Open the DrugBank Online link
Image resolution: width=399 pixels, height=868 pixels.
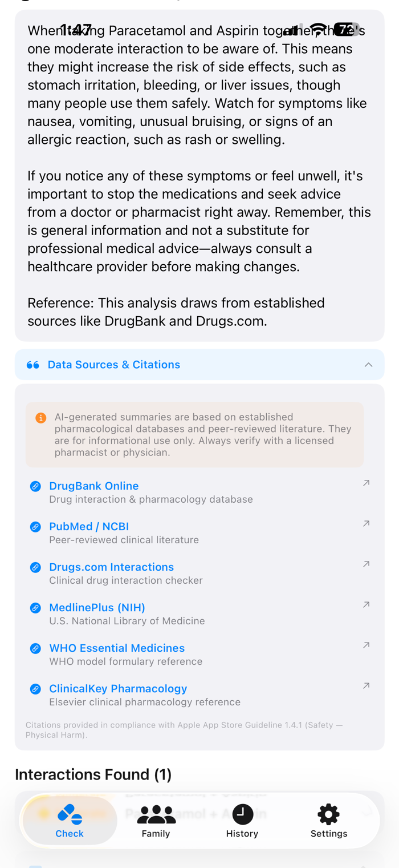(x=94, y=486)
